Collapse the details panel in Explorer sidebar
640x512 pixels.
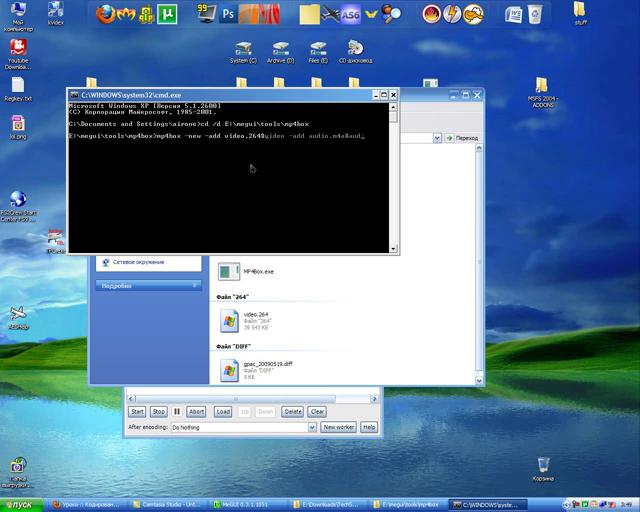196,286
